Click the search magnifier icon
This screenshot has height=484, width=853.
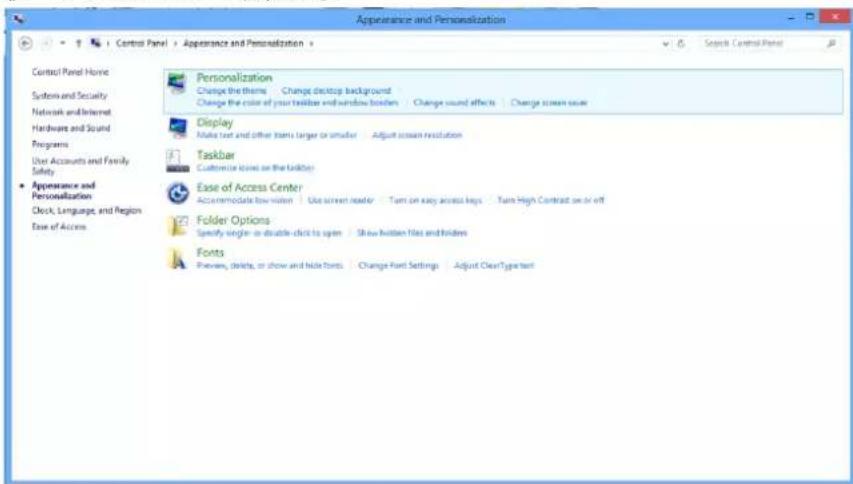[x=831, y=44]
